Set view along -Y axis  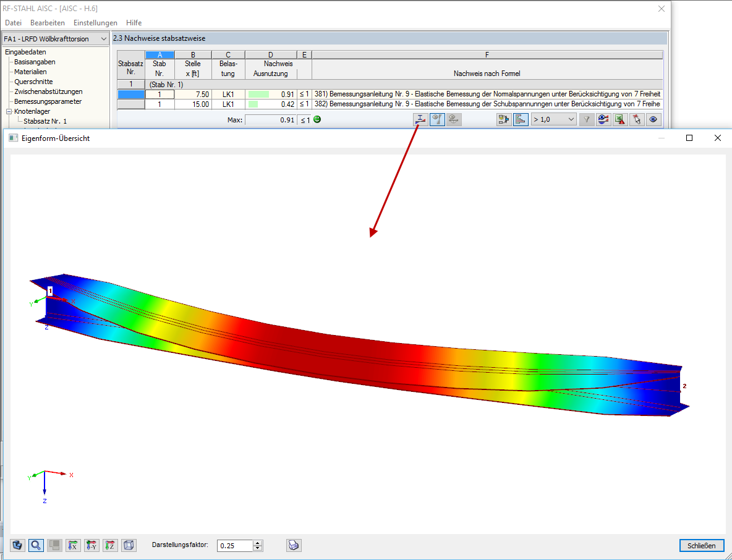[x=91, y=545]
